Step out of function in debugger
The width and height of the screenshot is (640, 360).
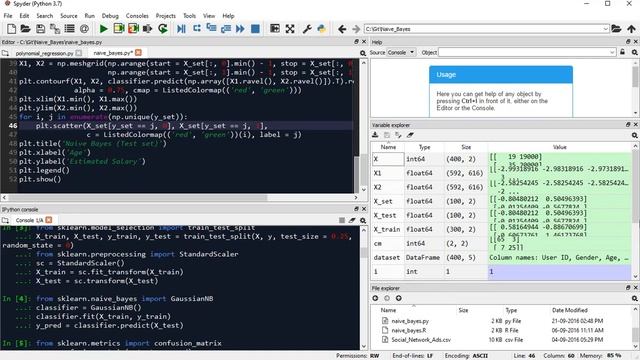pyautogui.click(x=226, y=29)
